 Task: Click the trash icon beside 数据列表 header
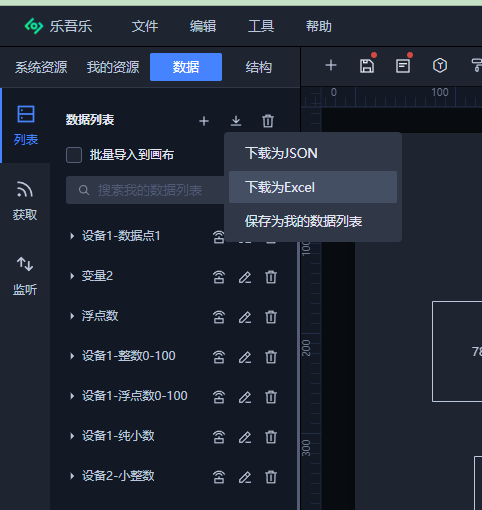268,121
